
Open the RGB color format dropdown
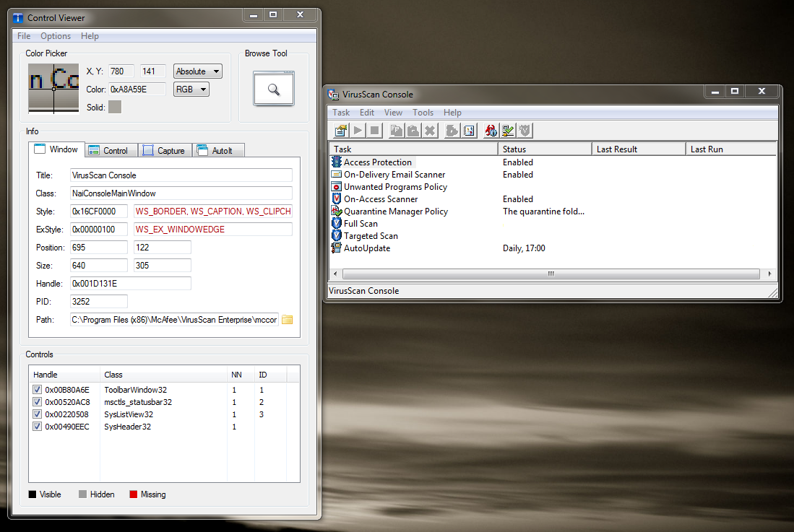(191, 90)
